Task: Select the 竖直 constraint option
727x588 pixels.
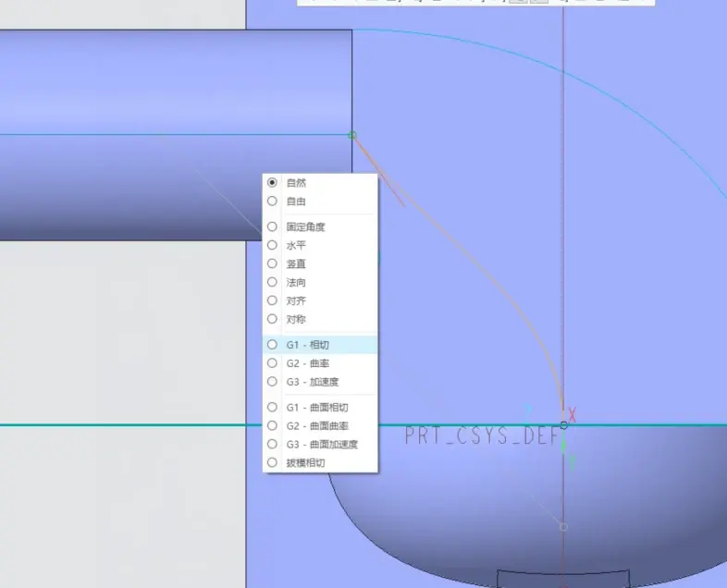Action: tap(320, 263)
